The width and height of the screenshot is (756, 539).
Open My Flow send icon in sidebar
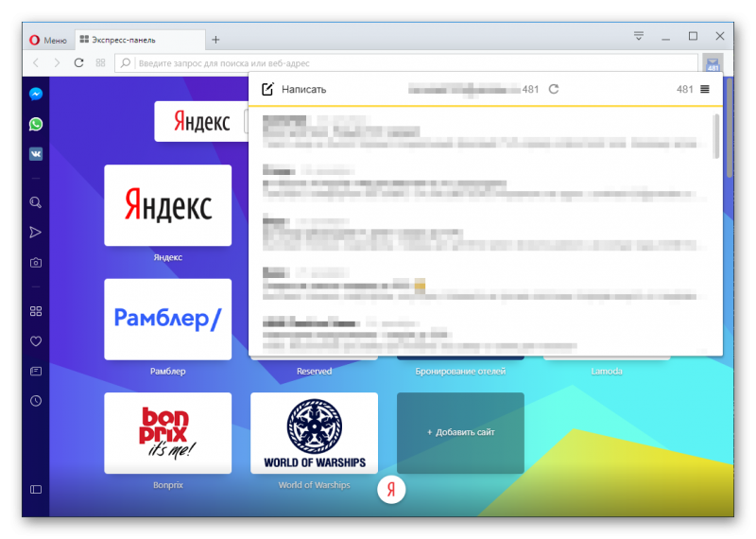(36, 232)
